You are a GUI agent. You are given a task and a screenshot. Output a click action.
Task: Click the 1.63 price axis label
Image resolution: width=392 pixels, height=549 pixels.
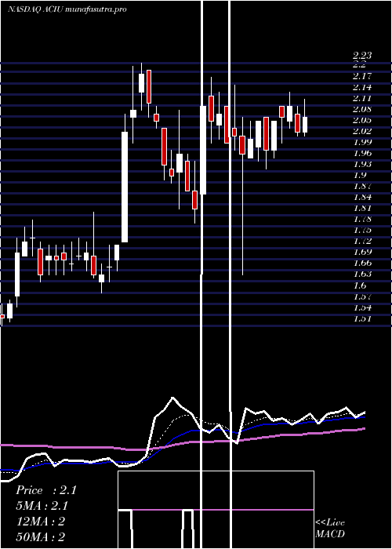click(x=362, y=274)
